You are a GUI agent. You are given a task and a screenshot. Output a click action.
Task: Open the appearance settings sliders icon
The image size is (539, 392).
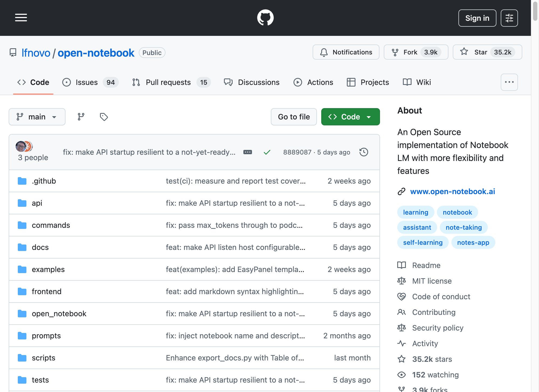tap(509, 18)
